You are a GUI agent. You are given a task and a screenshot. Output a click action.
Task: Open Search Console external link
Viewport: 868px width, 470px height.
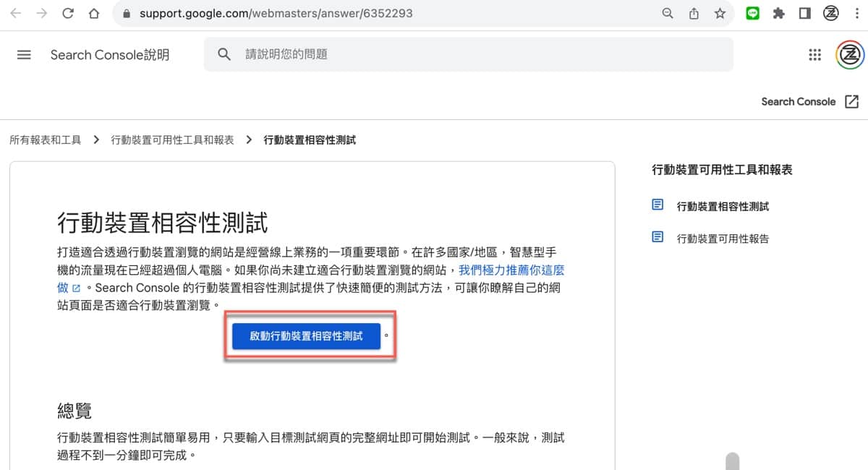(809, 102)
